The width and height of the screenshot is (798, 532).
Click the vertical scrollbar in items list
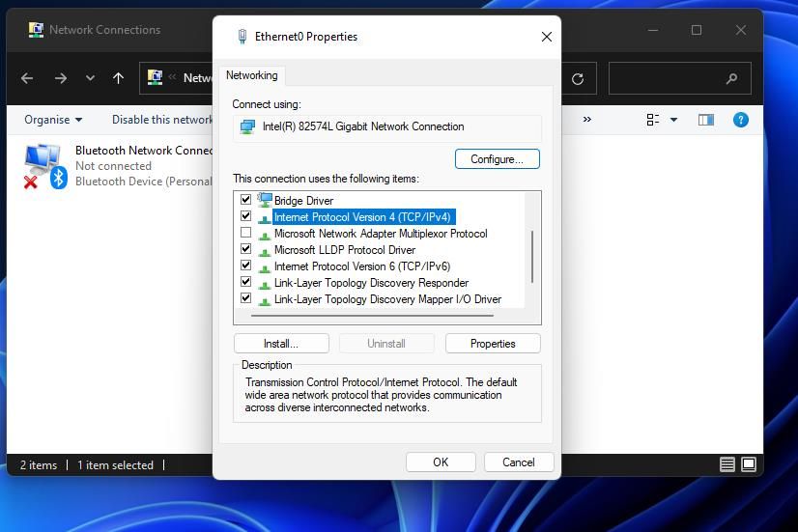[532, 256]
